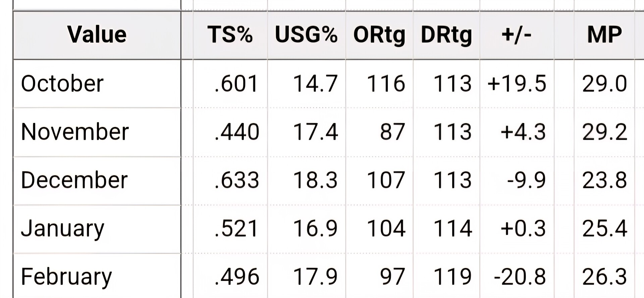Click January's 104 ORtg cell
644x298 pixels.
click(386, 228)
